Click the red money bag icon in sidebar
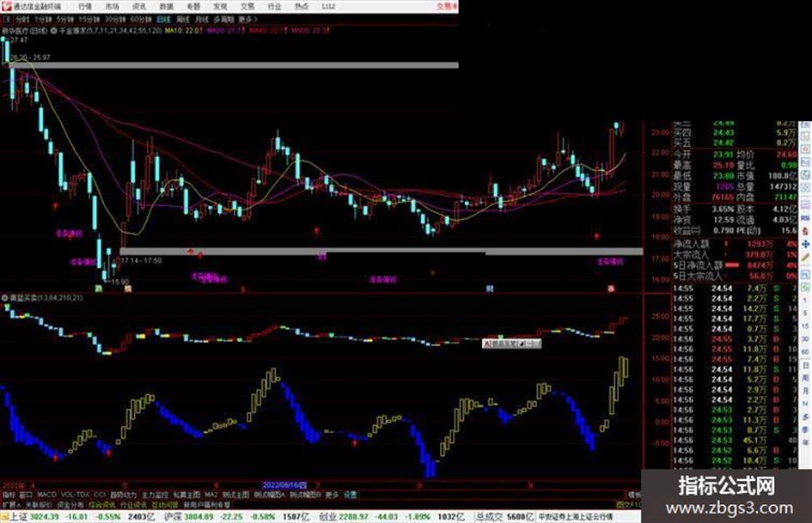This screenshot has width=812, height=523. click(x=805, y=231)
